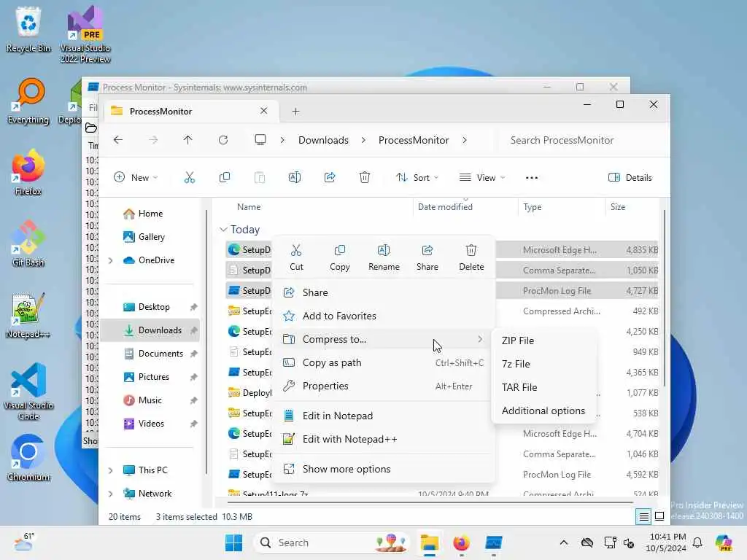747x560 pixels.
Task: Click Share icon in context menu top row
Action: coord(427,257)
